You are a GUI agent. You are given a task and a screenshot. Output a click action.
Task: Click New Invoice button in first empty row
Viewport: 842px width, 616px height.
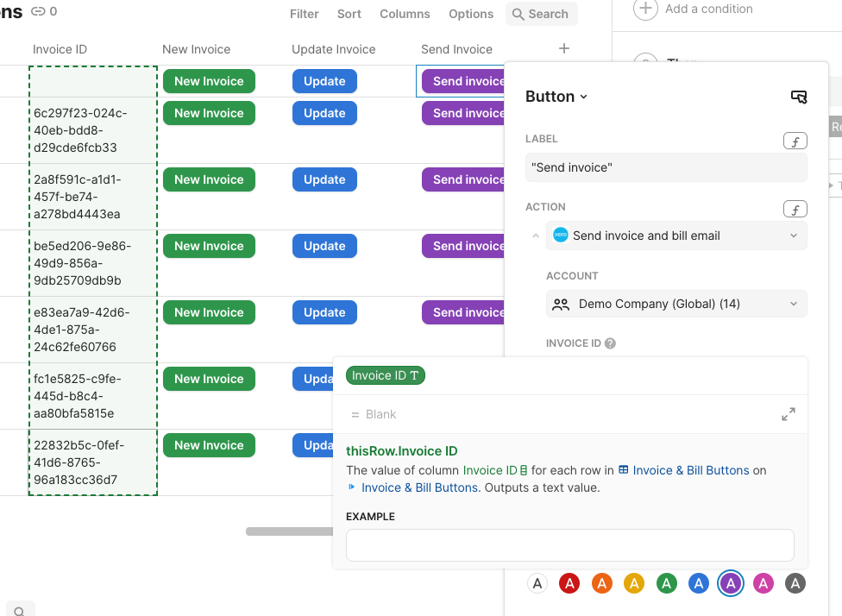click(209, 81)
